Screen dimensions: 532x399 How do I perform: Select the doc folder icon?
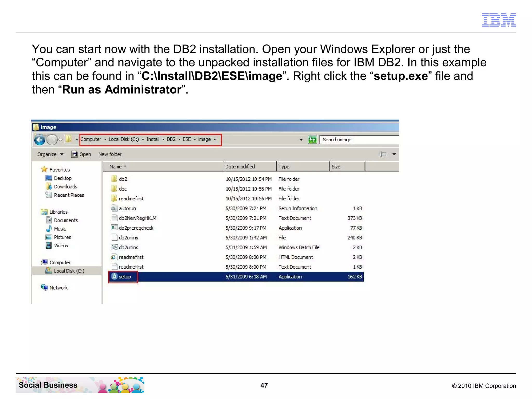point(114,188)
